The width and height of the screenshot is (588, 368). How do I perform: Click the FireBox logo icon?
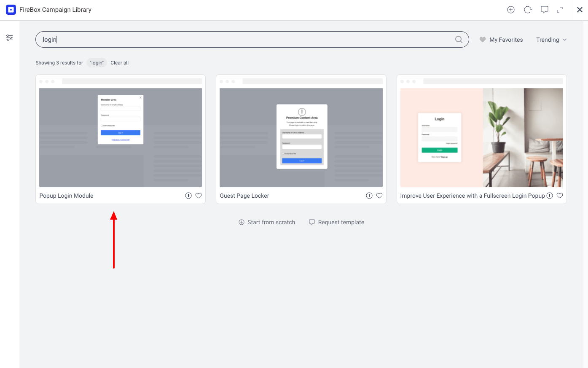[11, 10]
